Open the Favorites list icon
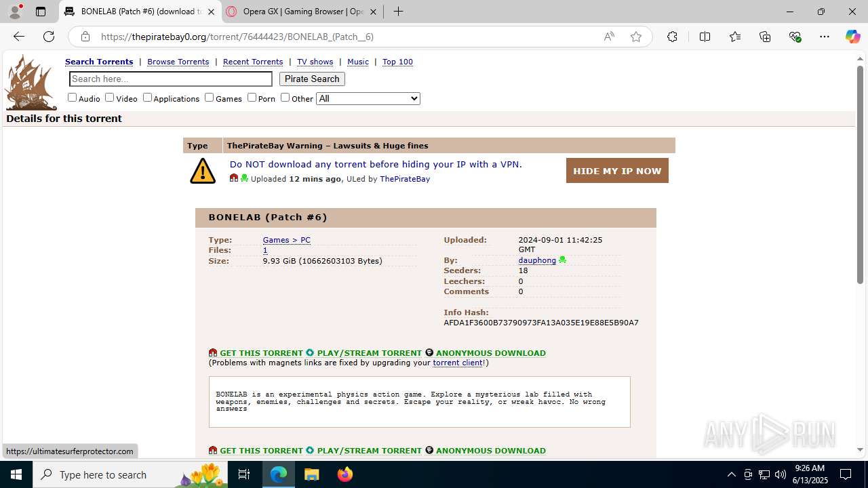This screenshot has height=488, width=868. [735, 37]
